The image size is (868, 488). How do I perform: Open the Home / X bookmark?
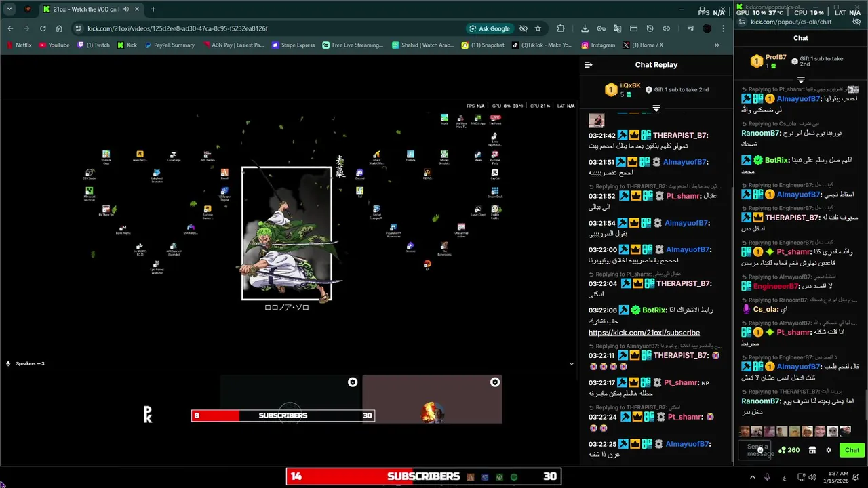pyautogui.click(x=643, y=45)
